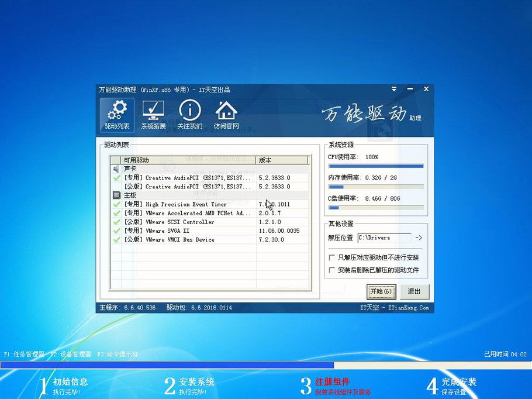Click the 开始(6) button
The image size is (532, 399).
click(381, 291)
